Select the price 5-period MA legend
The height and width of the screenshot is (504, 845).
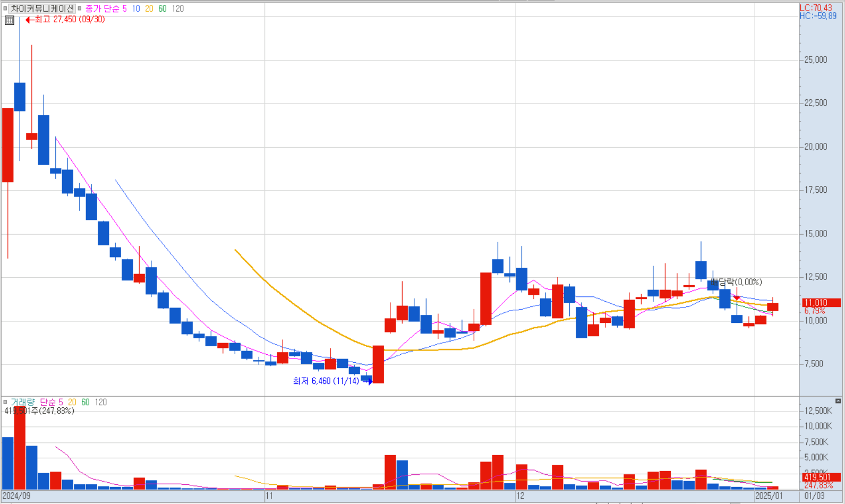125,8
